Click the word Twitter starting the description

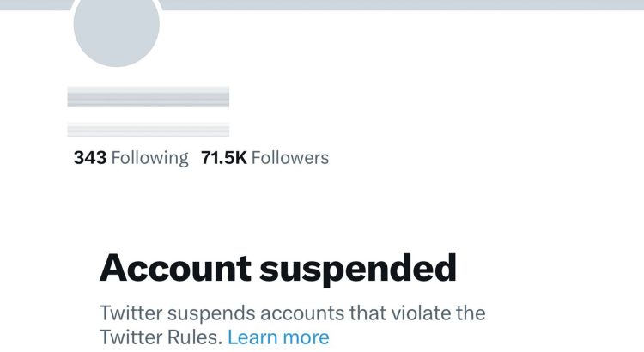131,313
